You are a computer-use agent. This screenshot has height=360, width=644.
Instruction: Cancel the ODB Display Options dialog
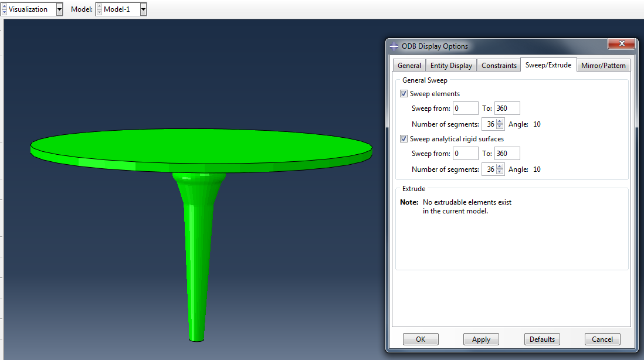click(602, 339)
